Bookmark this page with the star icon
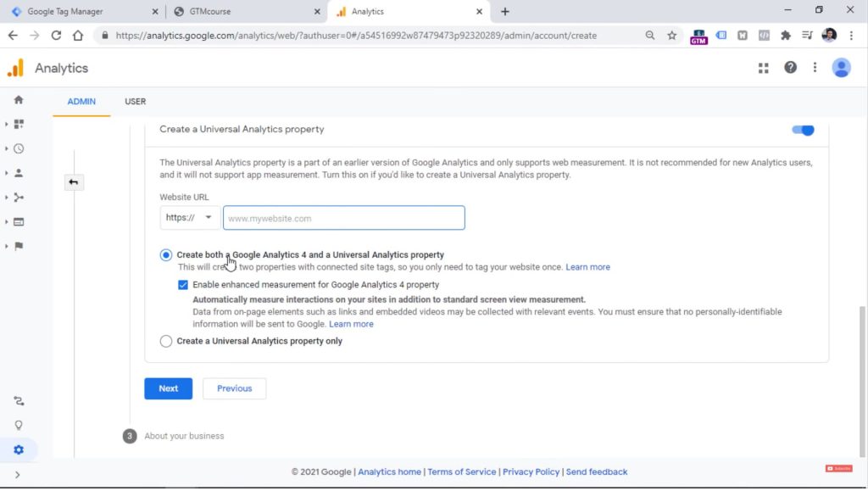 [671, 36]
